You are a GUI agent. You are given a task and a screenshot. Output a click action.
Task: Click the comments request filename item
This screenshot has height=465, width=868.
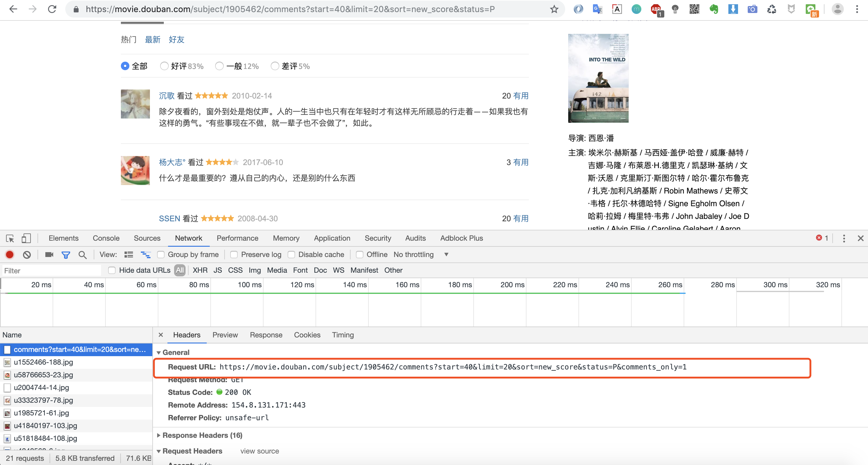(77, 349)
